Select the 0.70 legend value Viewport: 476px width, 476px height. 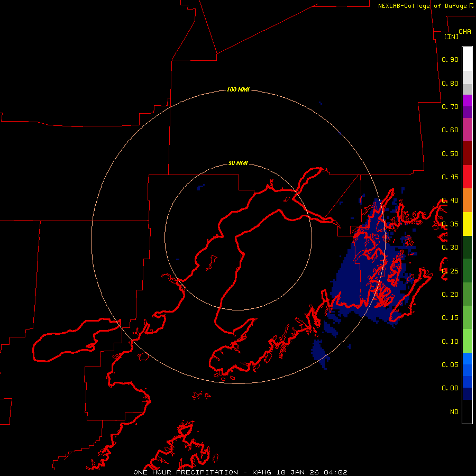[x=450, y=106]
